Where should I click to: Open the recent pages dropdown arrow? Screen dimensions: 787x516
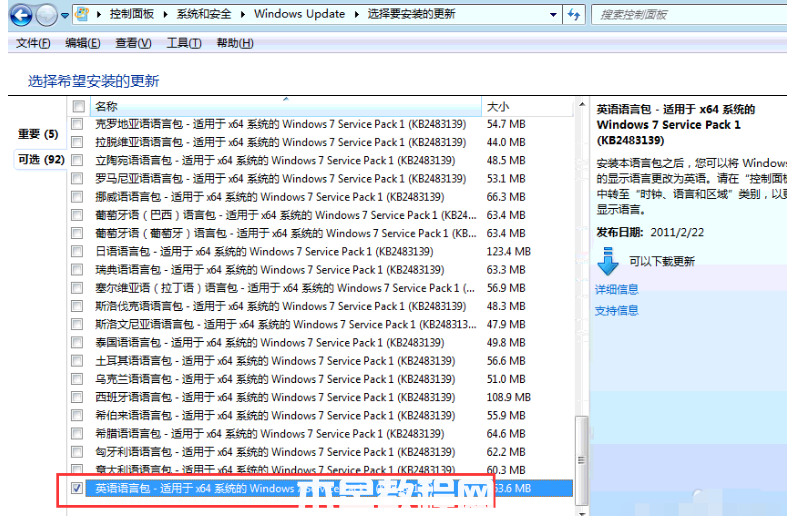[x=65, y=16]
